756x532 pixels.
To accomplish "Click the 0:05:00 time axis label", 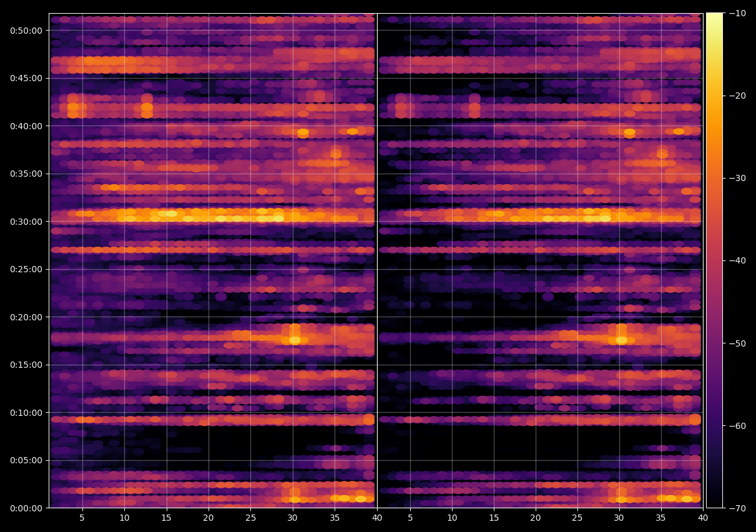I will (26, 460).
